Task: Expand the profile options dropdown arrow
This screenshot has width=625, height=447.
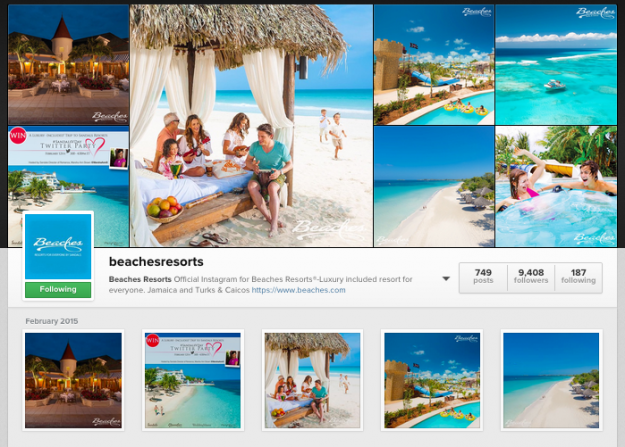Action: [x=446, y=279]
